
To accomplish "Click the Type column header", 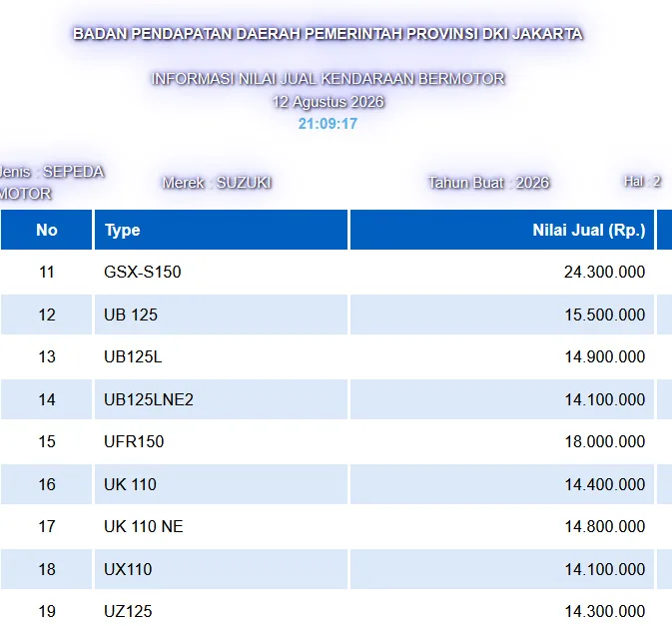I will [x=221, y=230].
